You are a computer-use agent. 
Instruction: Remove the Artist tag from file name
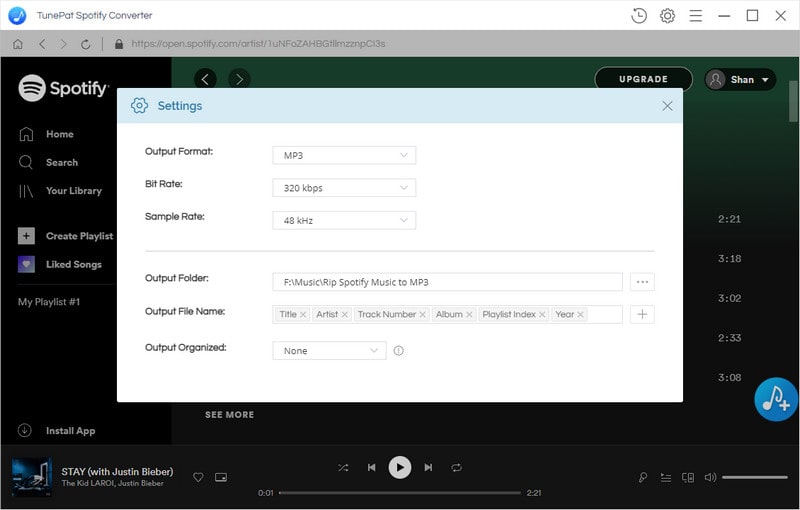coord(345,315)
